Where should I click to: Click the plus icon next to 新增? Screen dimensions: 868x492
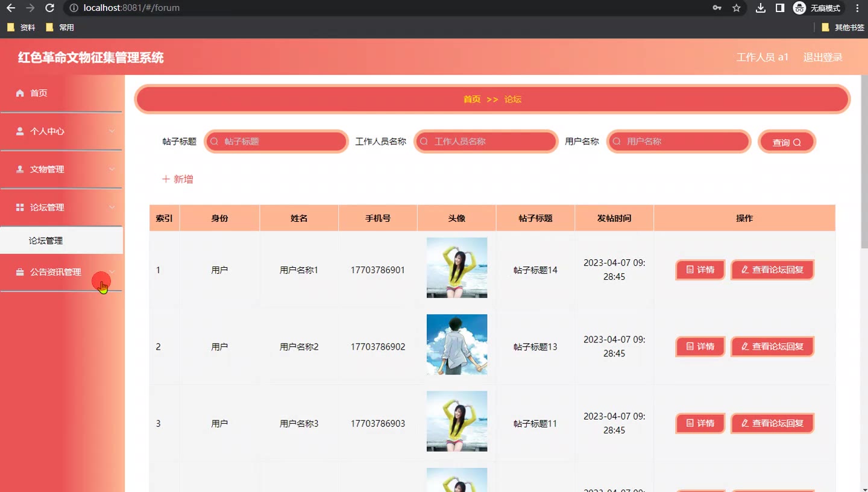click(x=166, y=179)
